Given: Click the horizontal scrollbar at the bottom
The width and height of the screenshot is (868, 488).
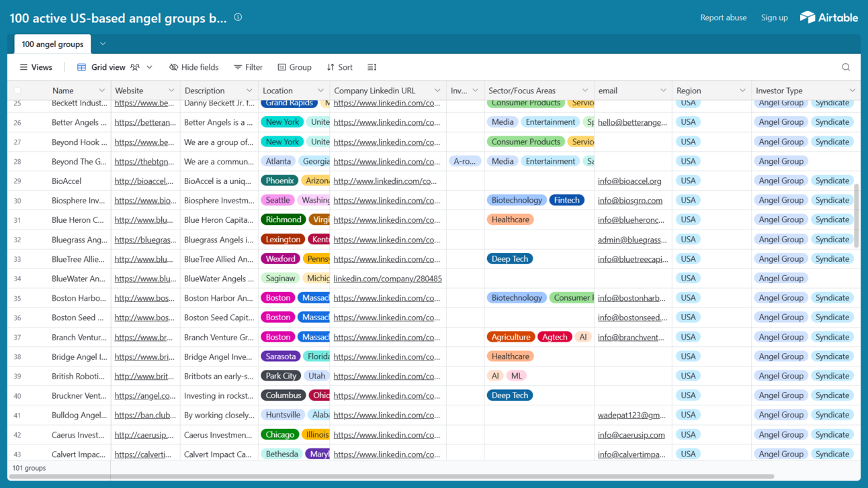Looking at the screenshot, I should click(x=392, y=477).
